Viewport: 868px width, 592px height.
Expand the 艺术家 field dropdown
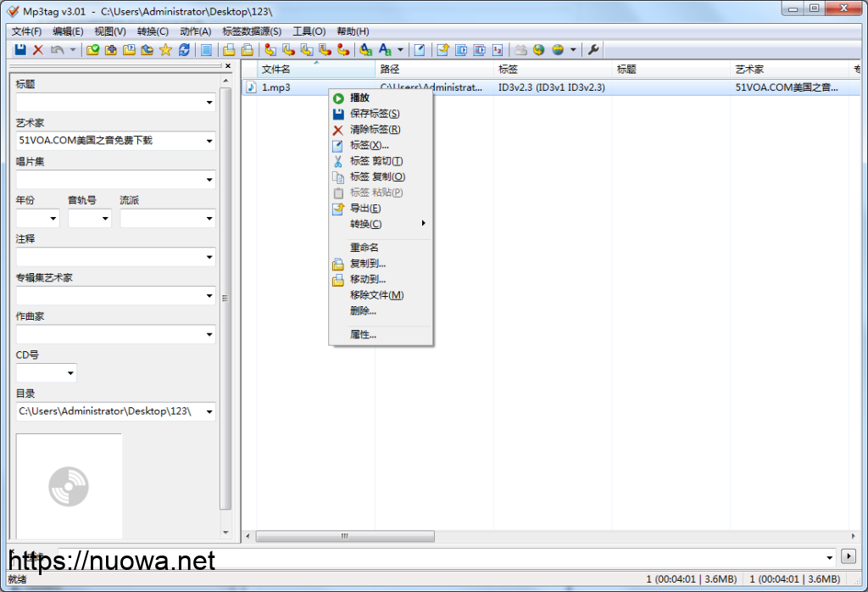(x=209, y=142)
